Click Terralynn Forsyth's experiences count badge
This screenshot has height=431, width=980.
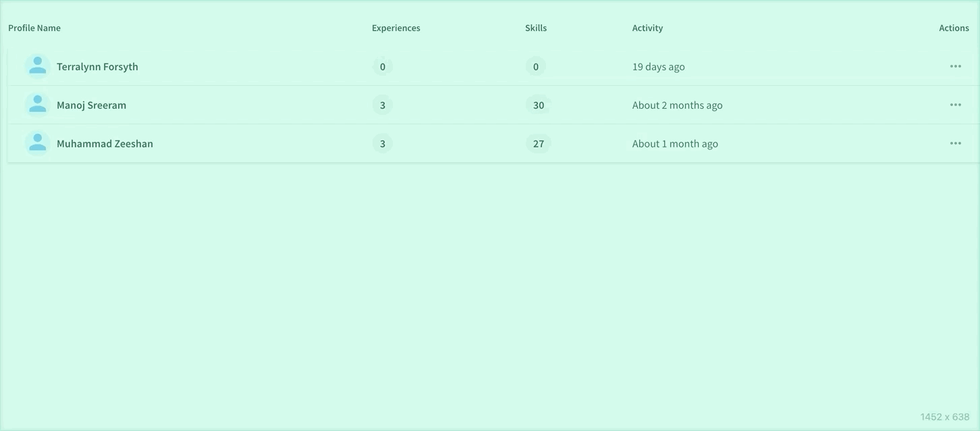(383, 66)
